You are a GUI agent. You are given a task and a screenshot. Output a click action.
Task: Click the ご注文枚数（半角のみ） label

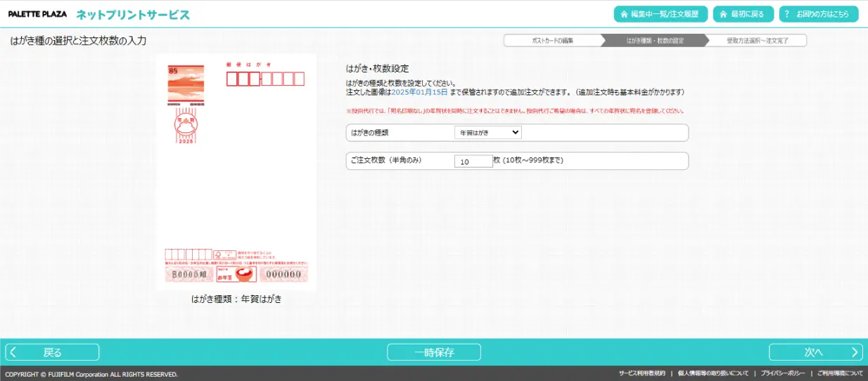385,160
